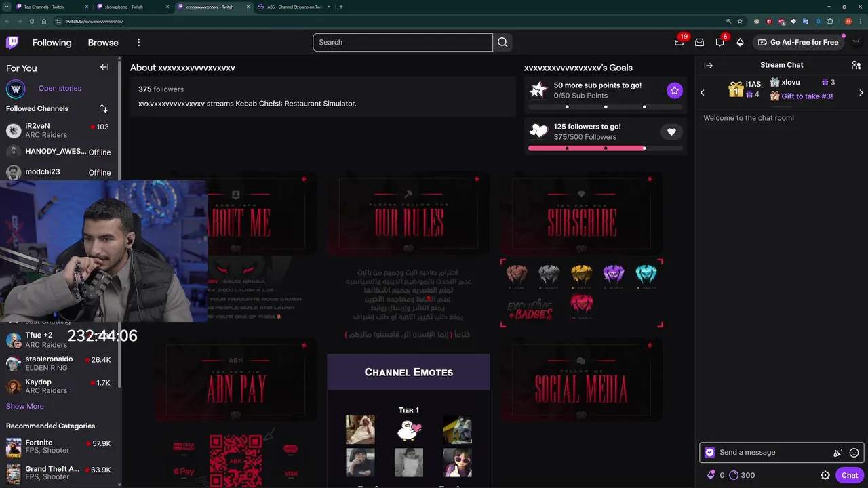
Task: Open chat identity badge in message box
Action: point(709,452)
